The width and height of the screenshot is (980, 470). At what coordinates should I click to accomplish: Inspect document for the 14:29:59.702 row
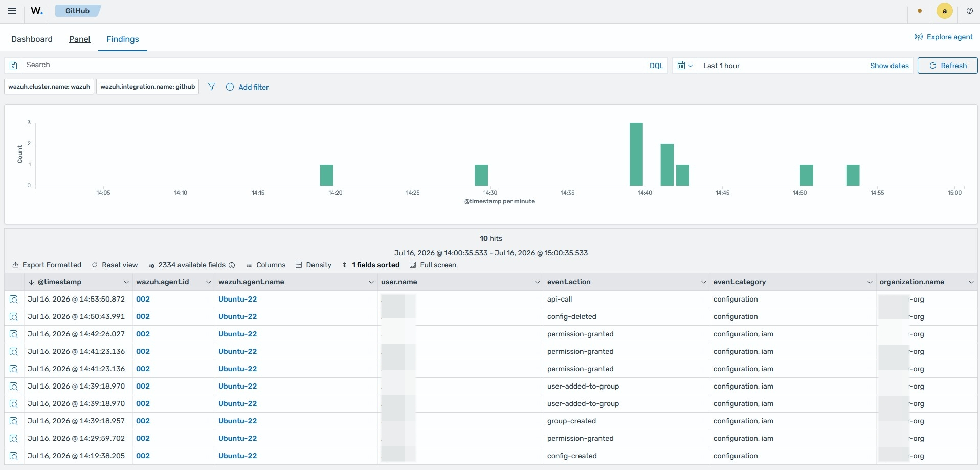tap(14, 439)
